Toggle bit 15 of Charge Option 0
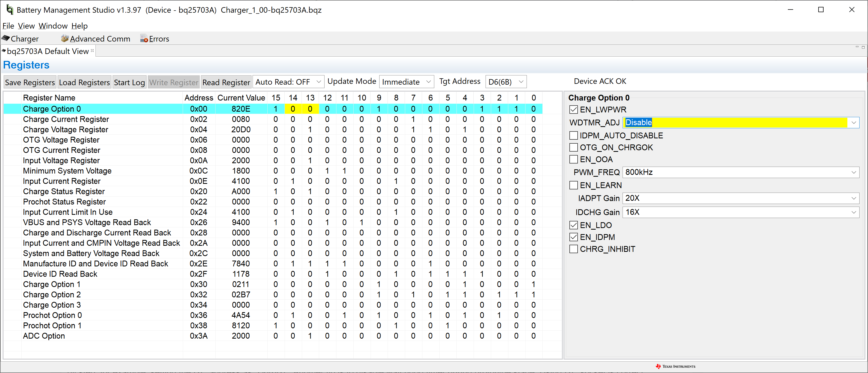This screenshot has height=373, width=868. point(276,109)
